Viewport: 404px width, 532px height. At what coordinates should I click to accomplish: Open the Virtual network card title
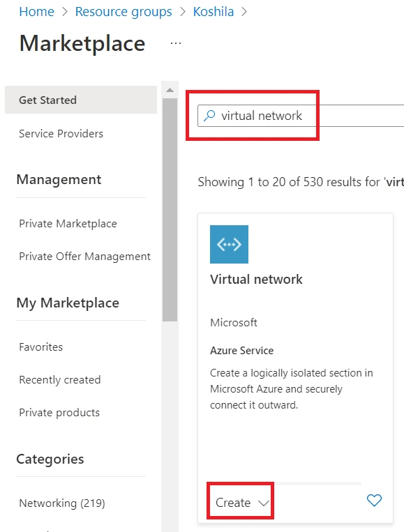click(x=256, y=279)
